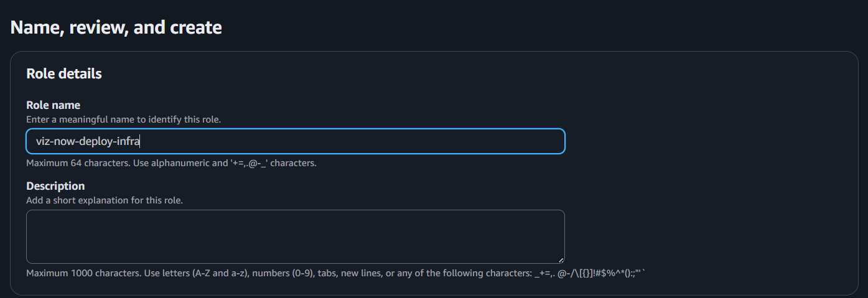Select the "Name, review, and create" heading
The image size is (868, 298).
click(116, 27)
